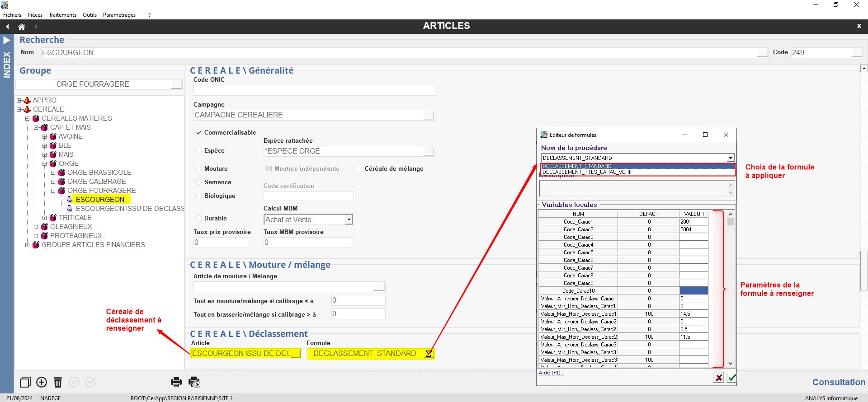
Task: Click the duplicate article icon
Action: point(25,382)
